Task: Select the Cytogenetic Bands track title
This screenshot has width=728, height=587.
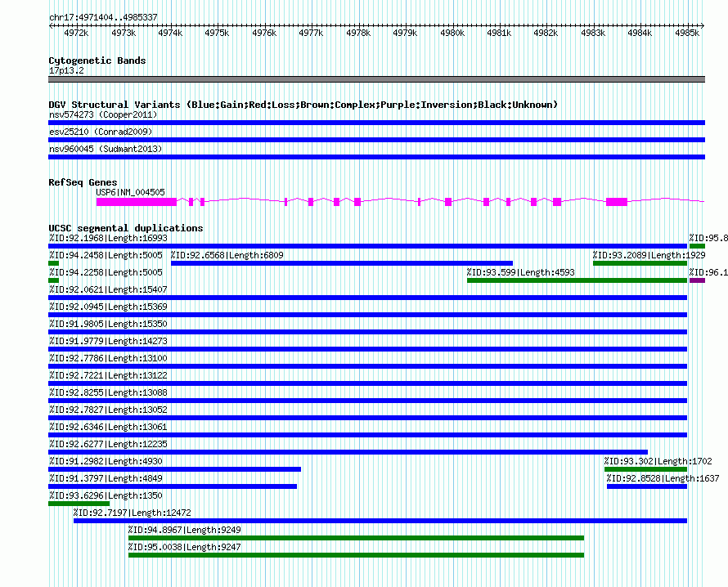Action: point(97,60)
